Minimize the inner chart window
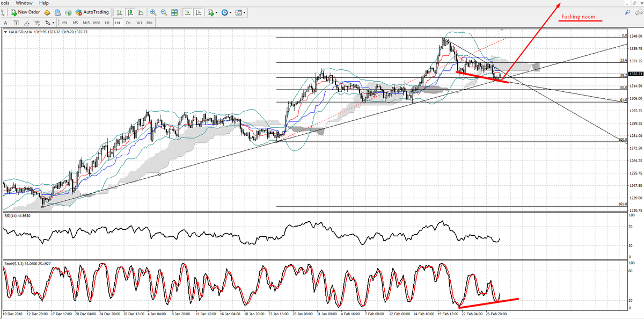This screenshot has height=319, width=644. (x=627, y=3)
